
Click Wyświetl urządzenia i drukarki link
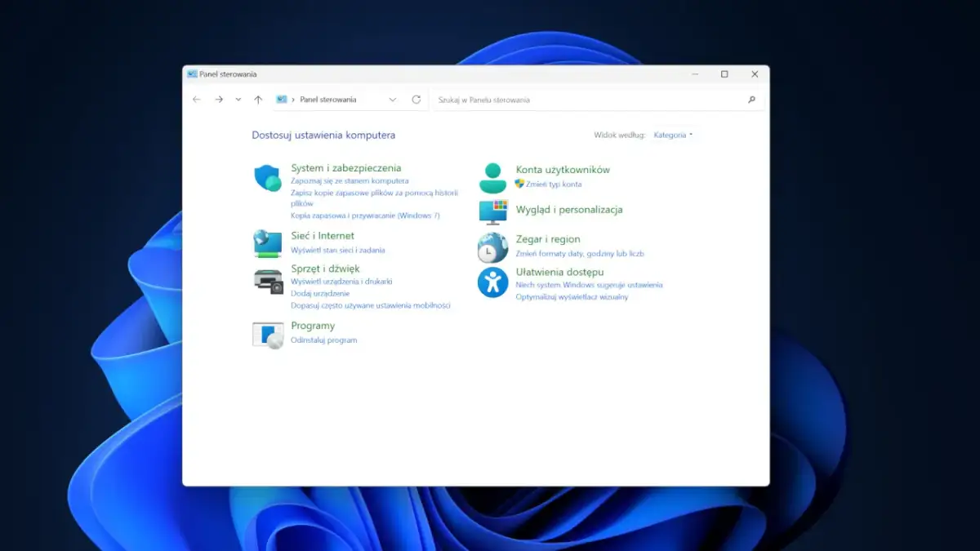(x=341, y=282)
